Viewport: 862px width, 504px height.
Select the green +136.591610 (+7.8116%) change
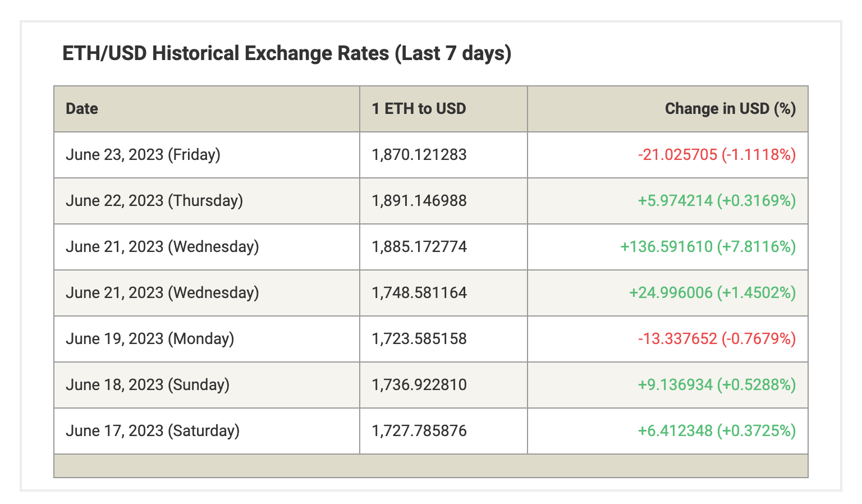click(708, 247)
